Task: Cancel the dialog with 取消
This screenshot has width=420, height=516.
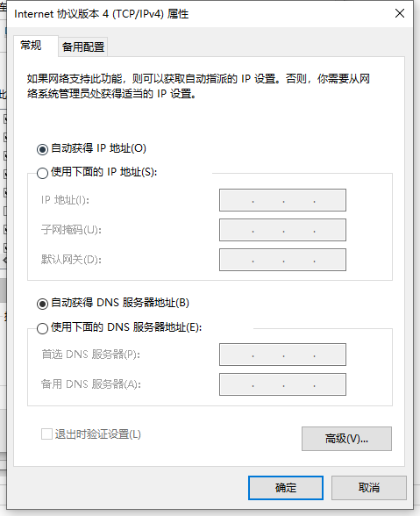Action: 368,488
